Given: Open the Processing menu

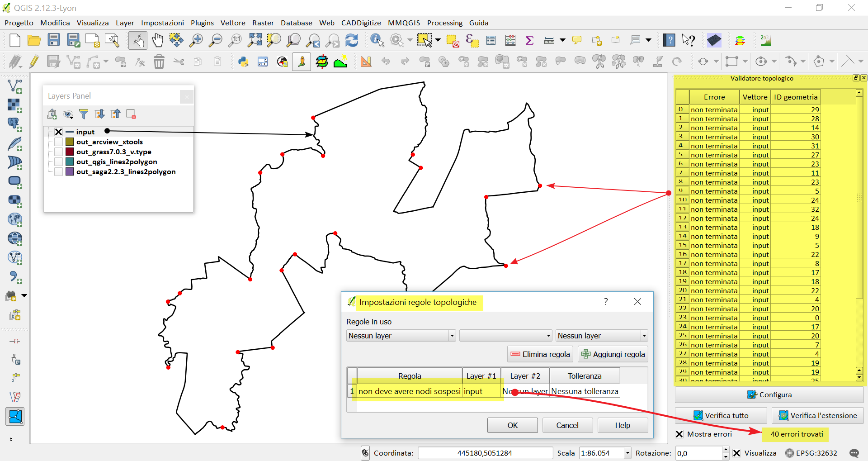Looking at the screenshot, I should 445,23.
